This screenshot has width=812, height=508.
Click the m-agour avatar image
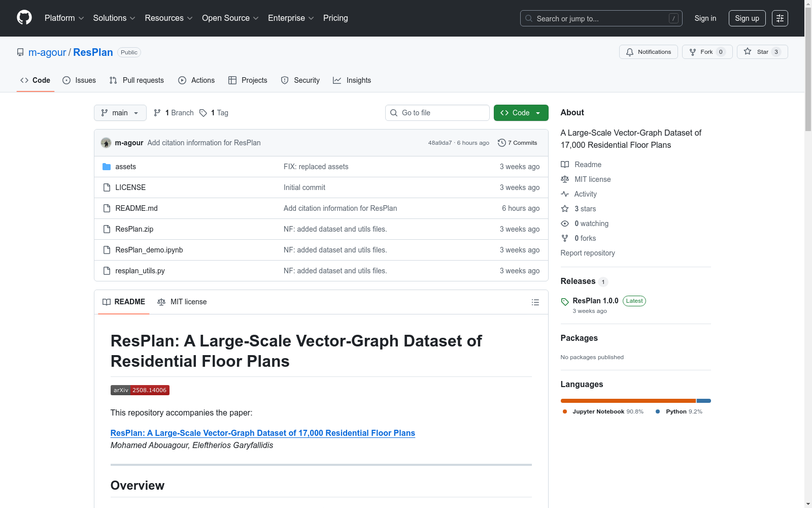pyautogui.click(x=106, y=143)
